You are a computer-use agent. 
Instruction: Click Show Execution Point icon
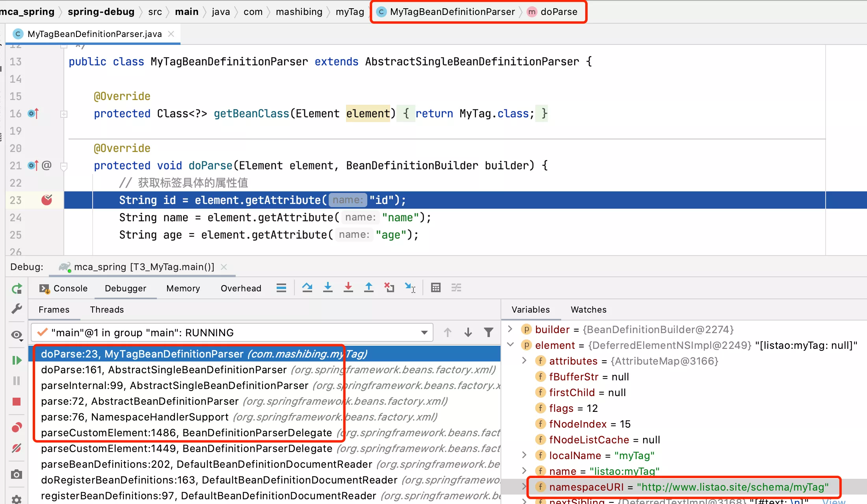coord(281,288)
